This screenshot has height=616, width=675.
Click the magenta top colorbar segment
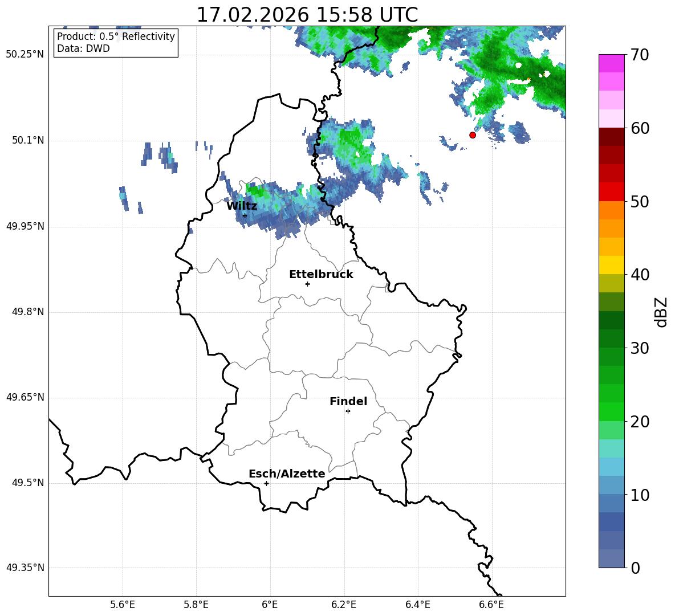pos(611,63)
